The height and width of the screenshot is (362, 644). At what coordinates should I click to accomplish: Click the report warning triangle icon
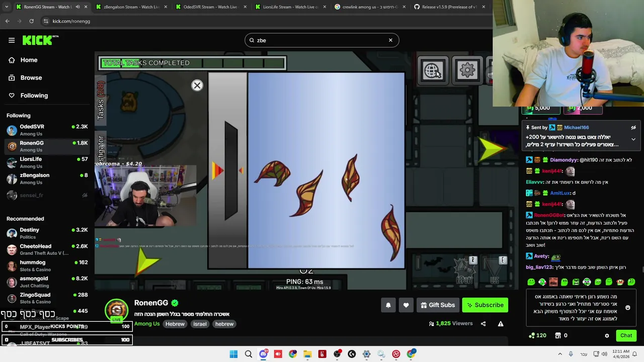(501, 324)
